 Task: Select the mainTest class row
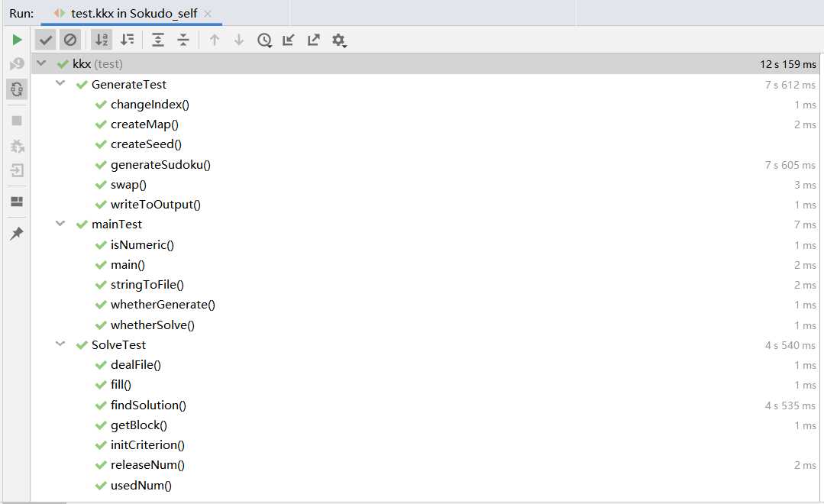point(425,225)
